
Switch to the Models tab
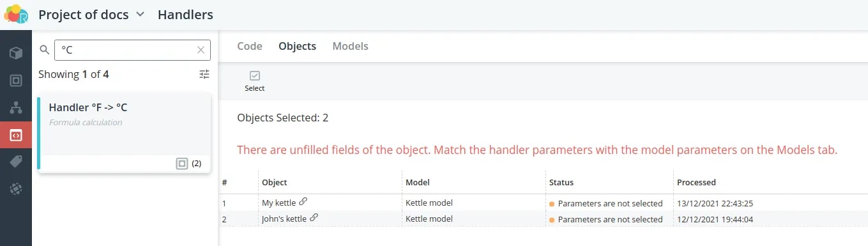pos(350,46)
